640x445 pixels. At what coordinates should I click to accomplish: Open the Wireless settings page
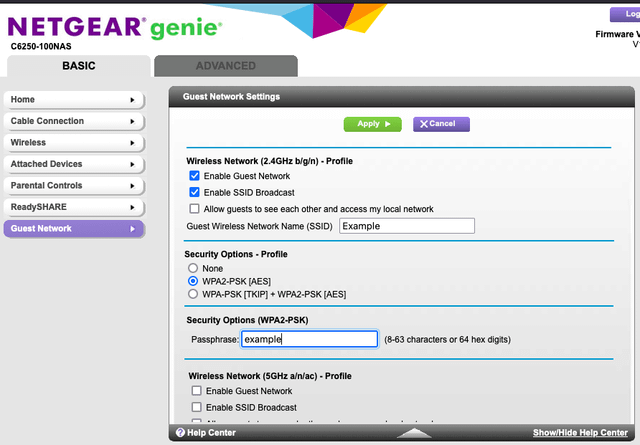(x=74, y=143)
